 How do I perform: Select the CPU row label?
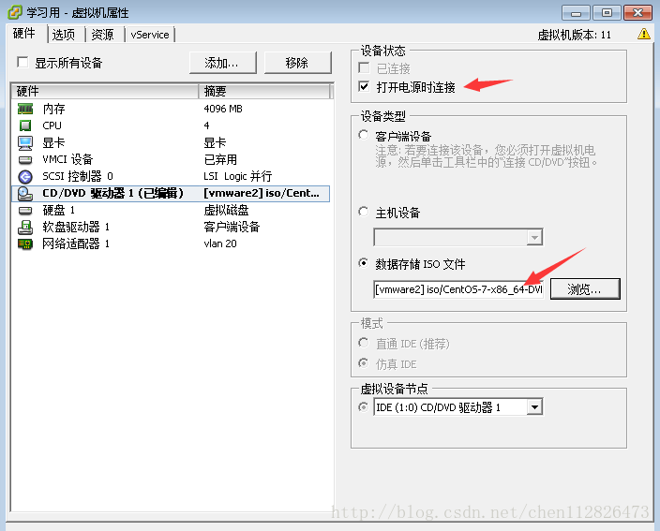[52, 125]
